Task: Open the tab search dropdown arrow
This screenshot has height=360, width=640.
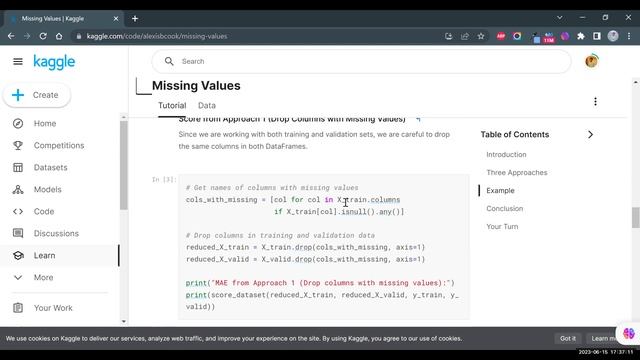Action: [x=560, y=18]
